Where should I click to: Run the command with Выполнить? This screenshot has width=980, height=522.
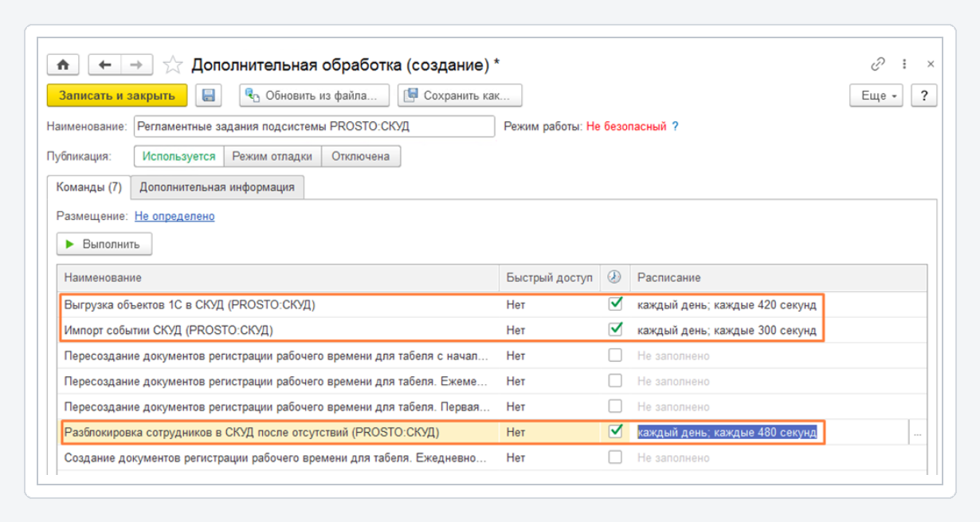[x=104, y=244]
